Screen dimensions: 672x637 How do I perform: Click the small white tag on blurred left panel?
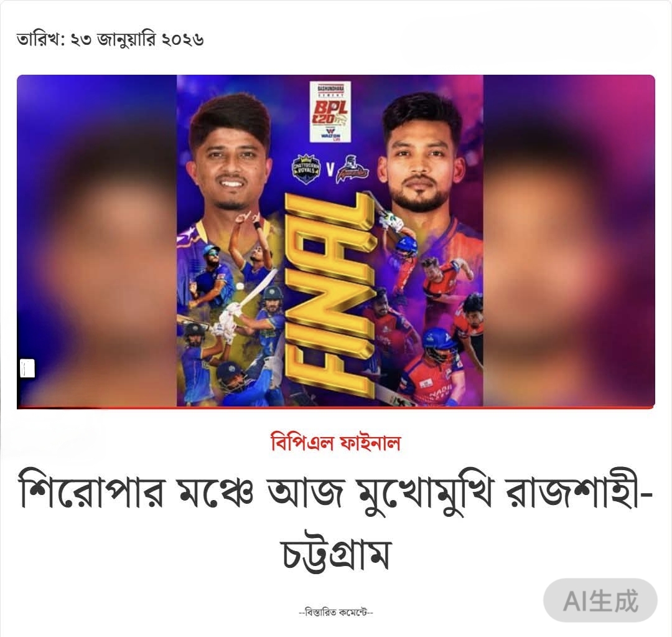coord(27,369)
